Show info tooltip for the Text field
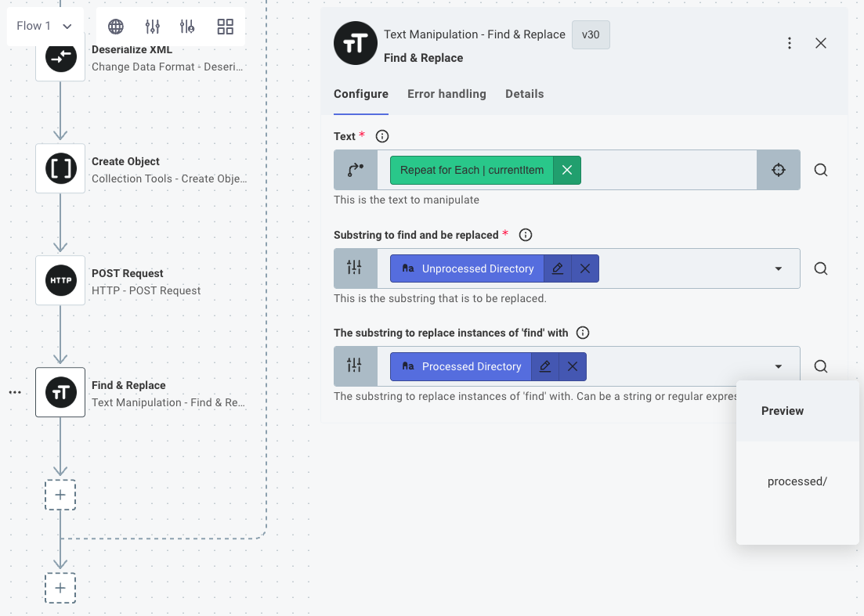Screen dimensions: 864x616 pyautogui.click(x=382, y=136)
